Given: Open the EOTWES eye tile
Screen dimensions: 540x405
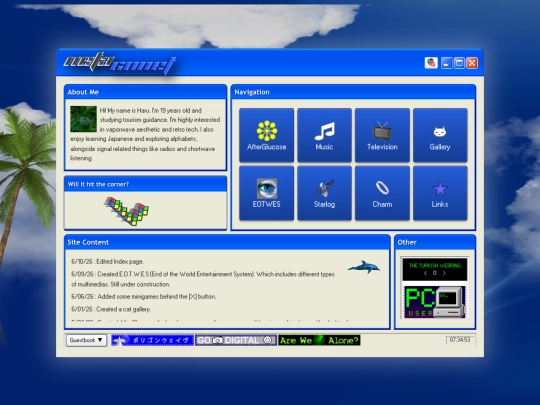Looking at the screenshot, I should tap(266, 193).
